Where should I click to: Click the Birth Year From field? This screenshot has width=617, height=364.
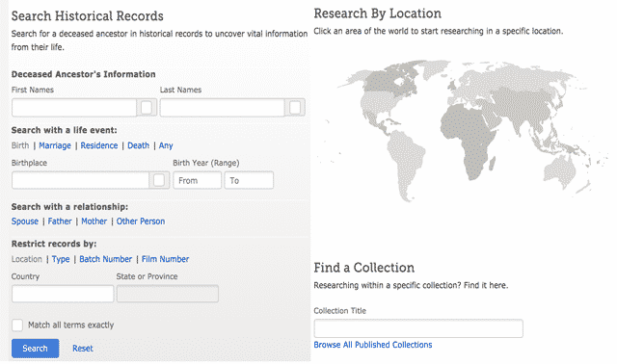click(x=197, y=180)
